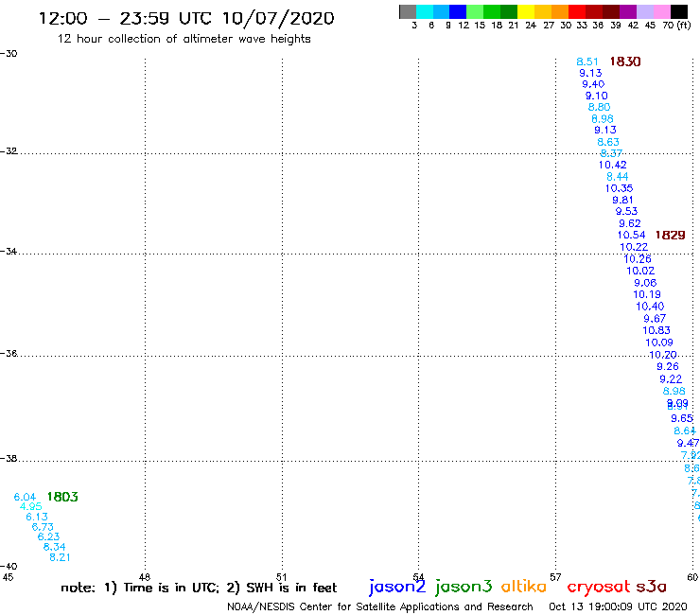This screenshot has width=700, height=615.
Task: Click the '10.42' wave height value
Action: coord(613,165)
